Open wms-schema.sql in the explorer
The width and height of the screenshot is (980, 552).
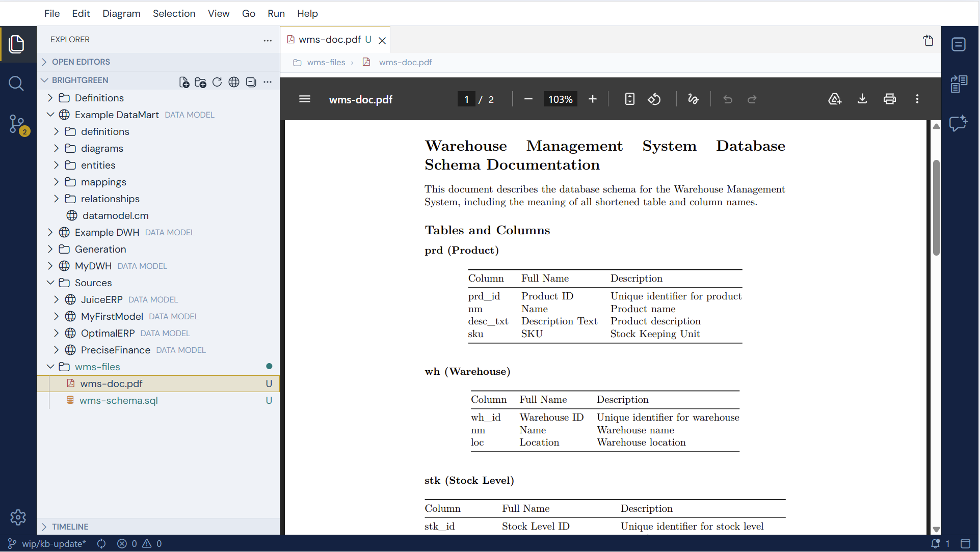pyautogui.click(x=119, y=400)
